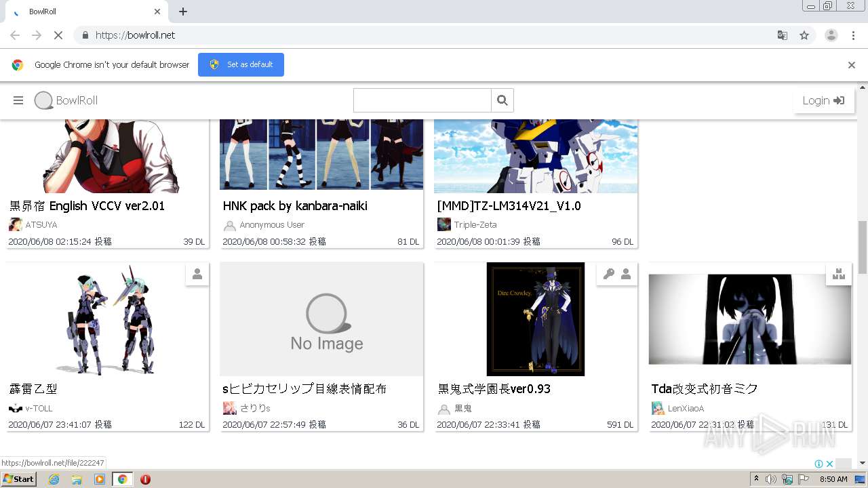The image size is (868, 488).
Task: Open v-TOLL user profile
Action: pos(39,408)
